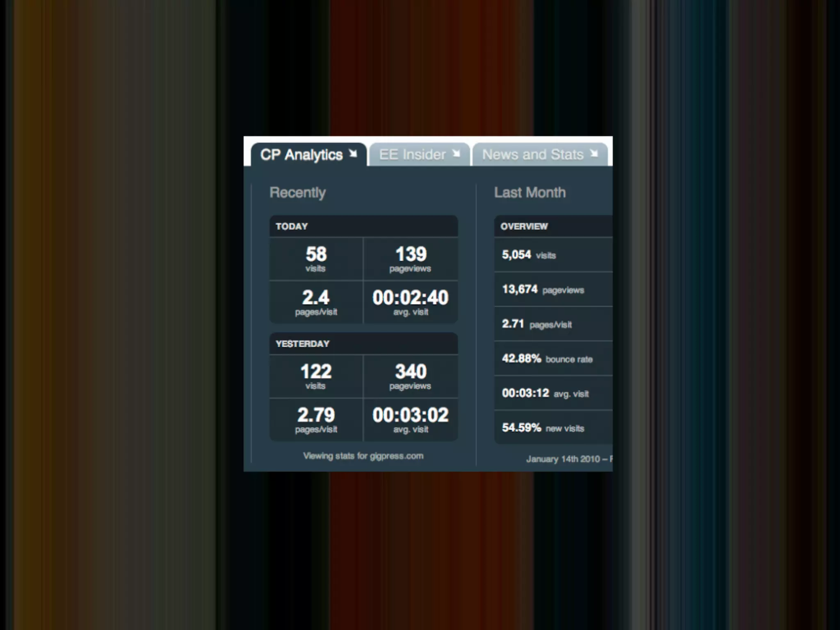Image resolution: width=840 pixels, height=630 pixels.
Task: Open the News and Stats tab
Action: pyautogui.click(x=540, y=155)
